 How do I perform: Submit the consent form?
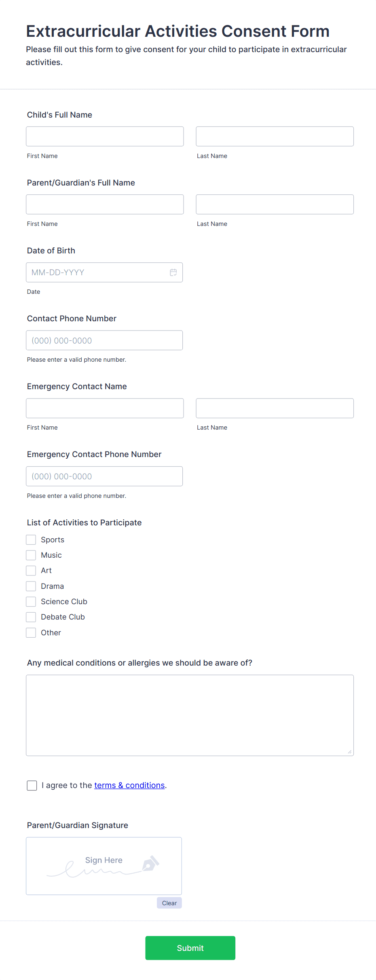(x=190, y=948)
